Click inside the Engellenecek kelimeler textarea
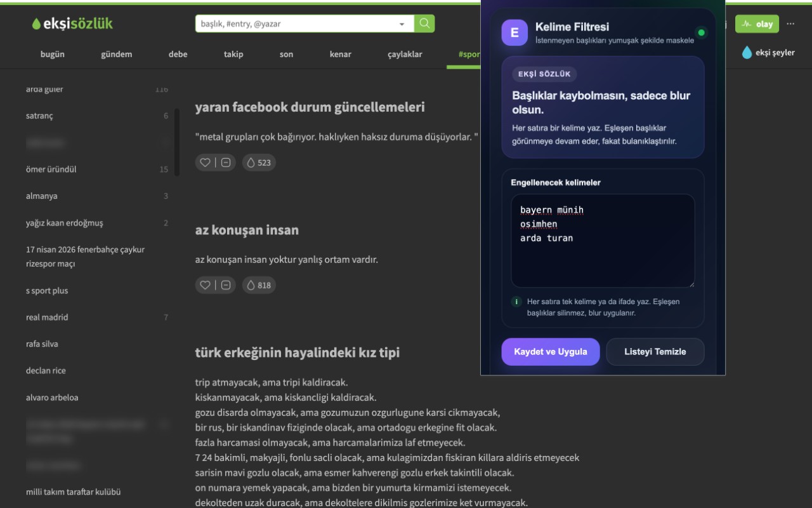This screenshot has width=812, height=508. (x=603, y=241)
